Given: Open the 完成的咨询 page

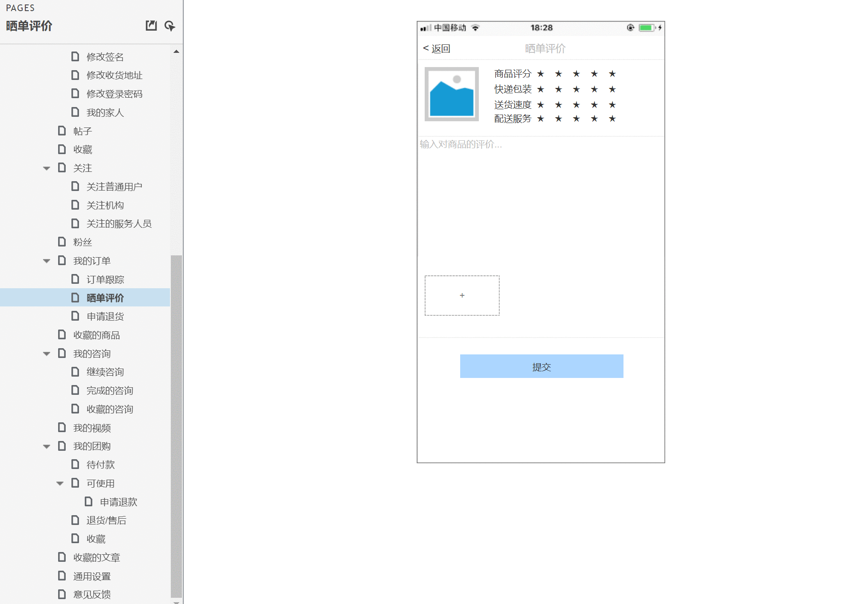Looking at the screenshot, I should tap(110, 390).
